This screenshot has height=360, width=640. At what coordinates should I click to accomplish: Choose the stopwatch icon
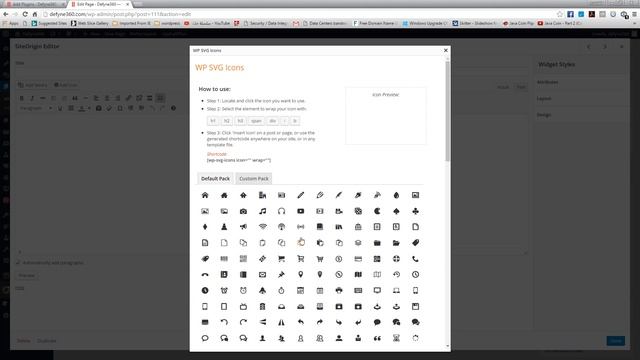[x=282, y=291]
